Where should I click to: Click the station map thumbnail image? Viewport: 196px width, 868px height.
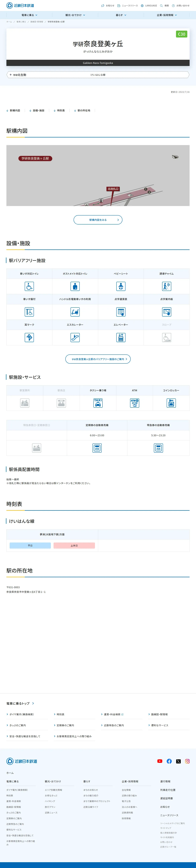(98, 176)
